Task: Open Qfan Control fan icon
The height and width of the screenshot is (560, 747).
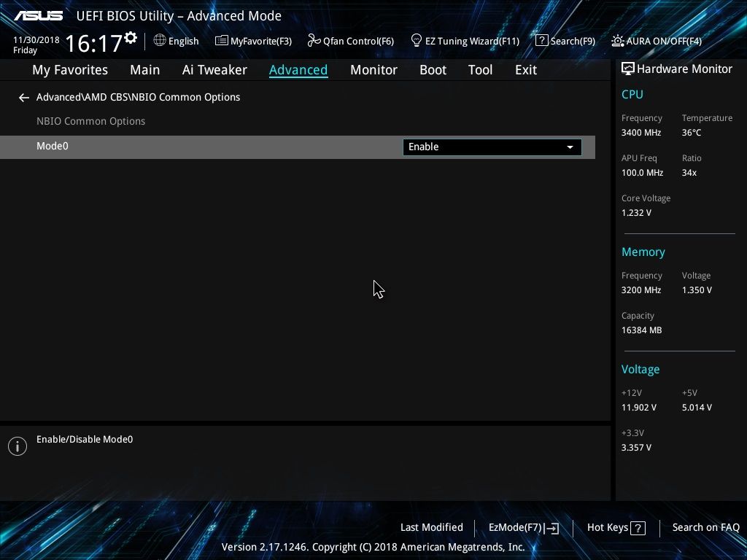Action: 314,41
